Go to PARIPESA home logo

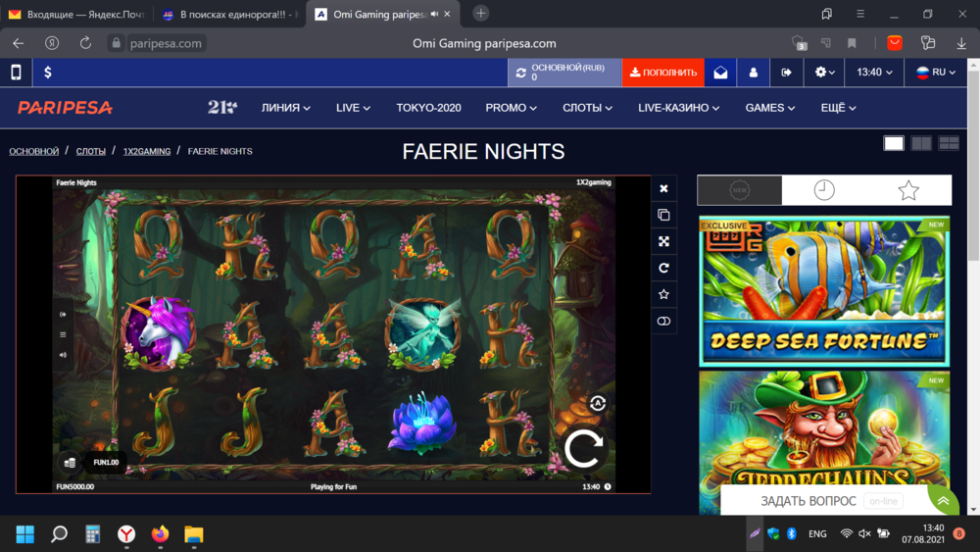point(65,108)
